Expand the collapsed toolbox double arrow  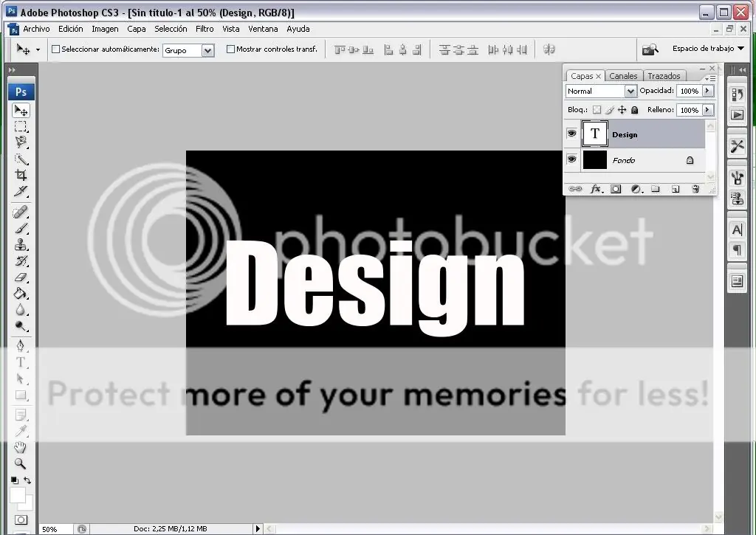[x=12, y=70]
